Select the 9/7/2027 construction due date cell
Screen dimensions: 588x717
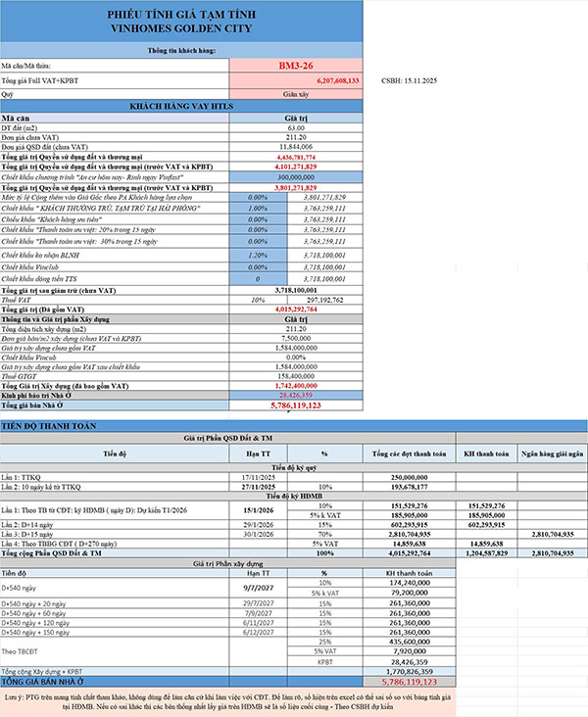[x=258, y=586]
